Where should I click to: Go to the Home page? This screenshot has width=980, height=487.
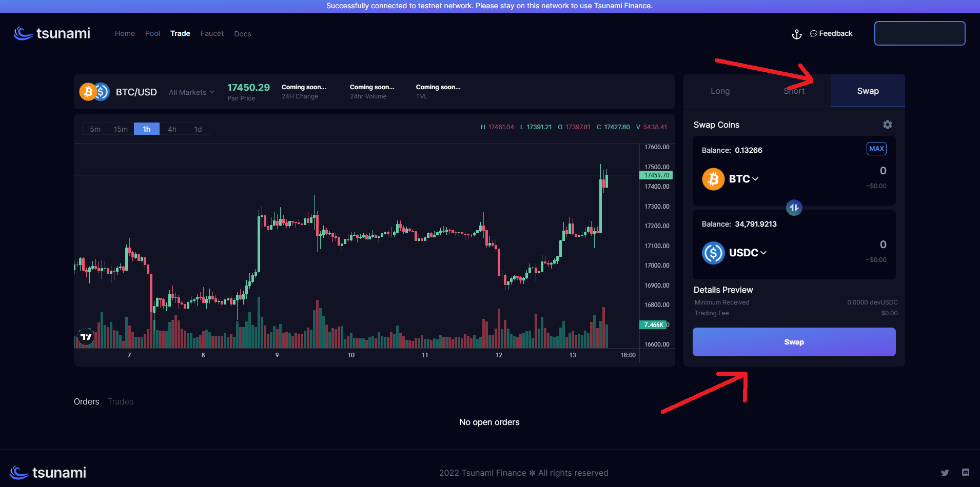click(125, 33)
